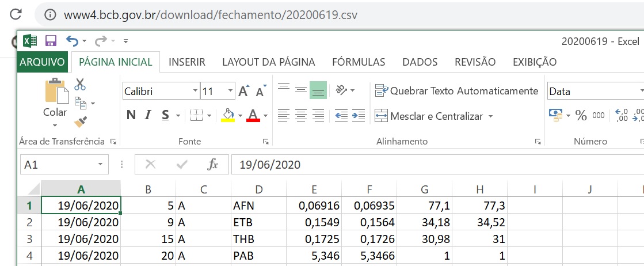
Task: Click the A1 name box
Action: (64, 165)
